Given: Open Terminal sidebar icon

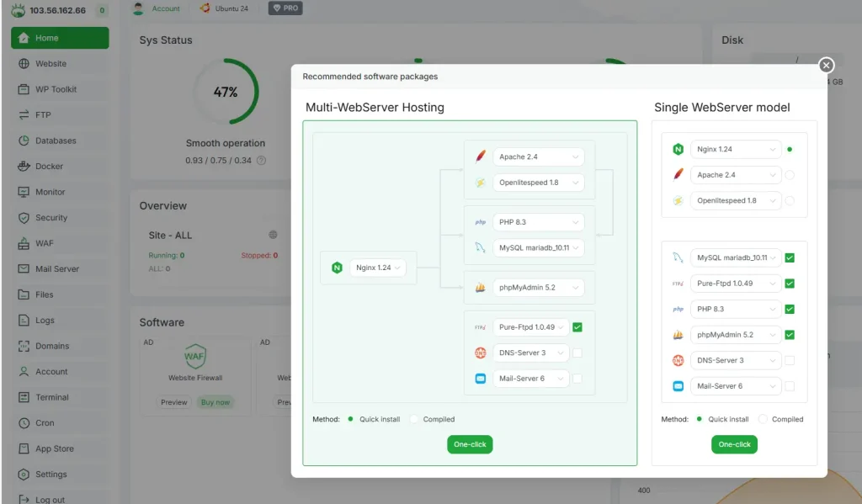Looking at the screenshot, I should point(24,397).
